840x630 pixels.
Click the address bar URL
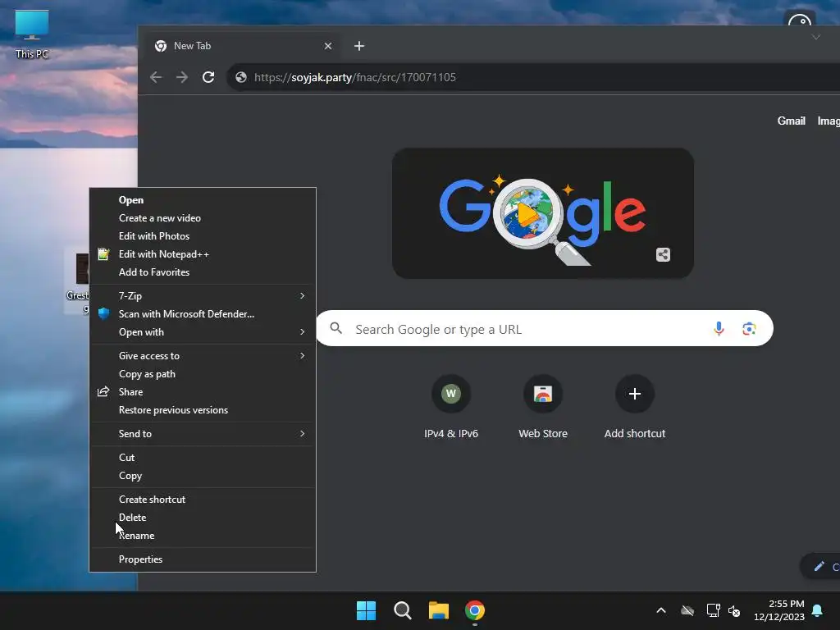click(x=354, y=77)
